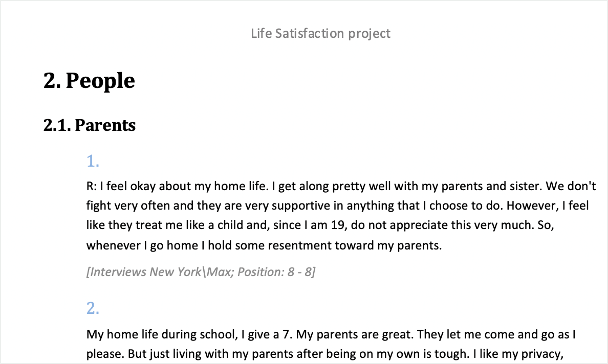Click the word 'privacy' in second segment
Image resolution: width=608 pixels, height=364 pixels.
(541, 354)
